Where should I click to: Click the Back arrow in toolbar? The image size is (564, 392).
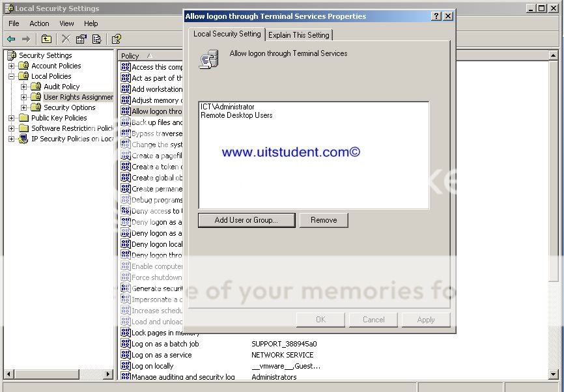tap(11, 39)
